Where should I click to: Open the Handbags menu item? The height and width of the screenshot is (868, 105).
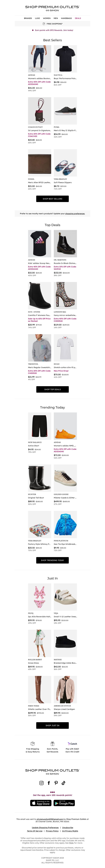click(x=66, y=18)
